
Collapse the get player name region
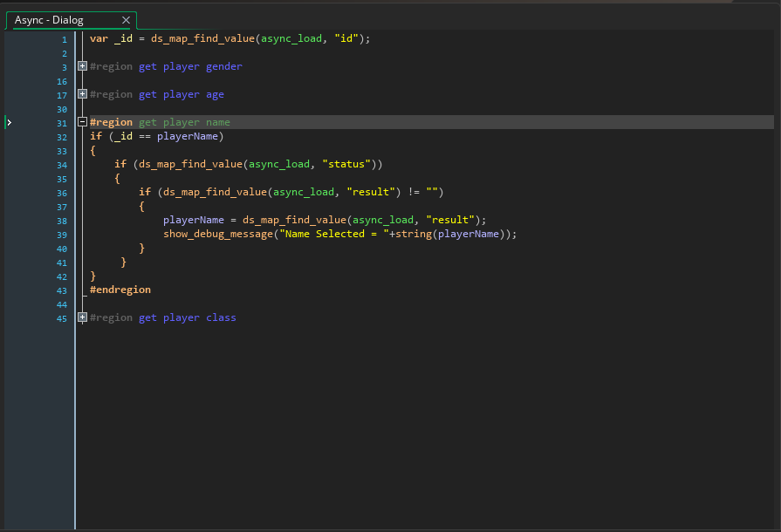83,122
